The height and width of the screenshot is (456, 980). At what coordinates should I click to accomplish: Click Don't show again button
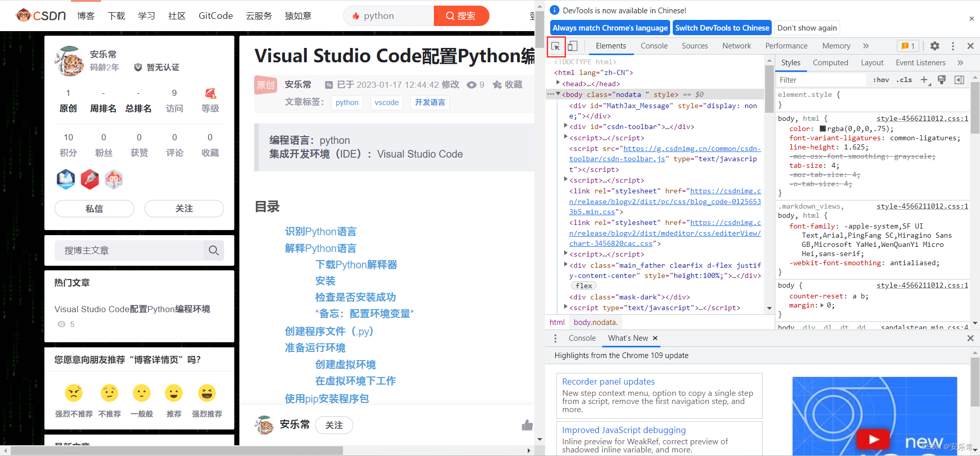[x=807, y=28]
